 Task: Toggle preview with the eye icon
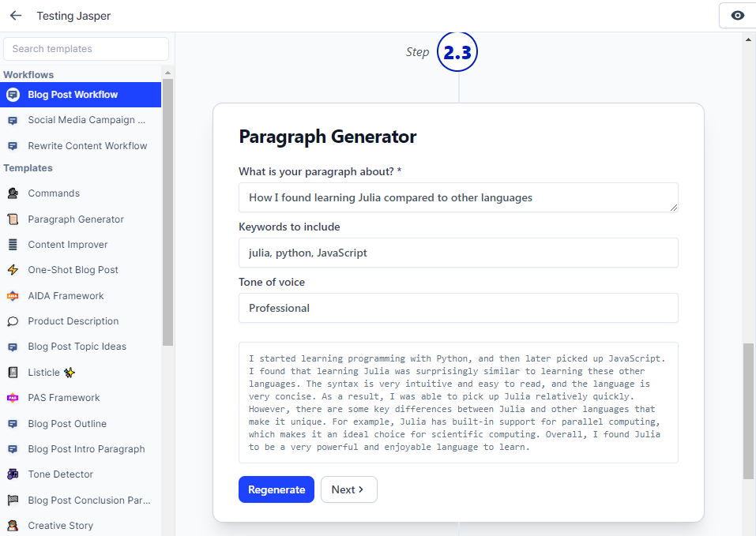pos(737,16)
